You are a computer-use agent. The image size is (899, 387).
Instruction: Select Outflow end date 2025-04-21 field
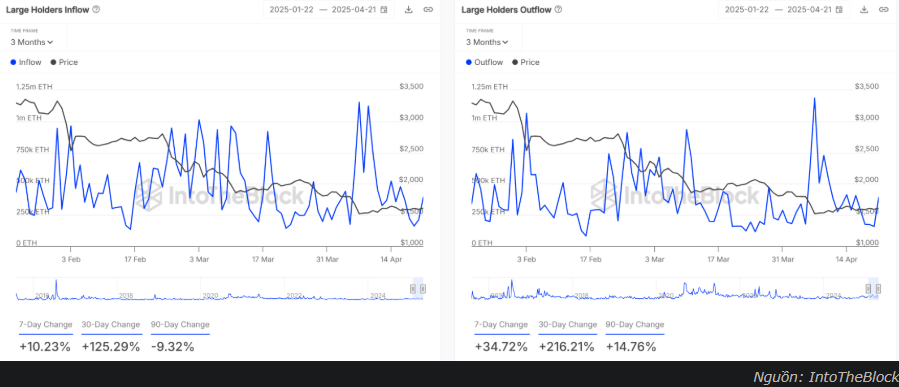point(810,10)
